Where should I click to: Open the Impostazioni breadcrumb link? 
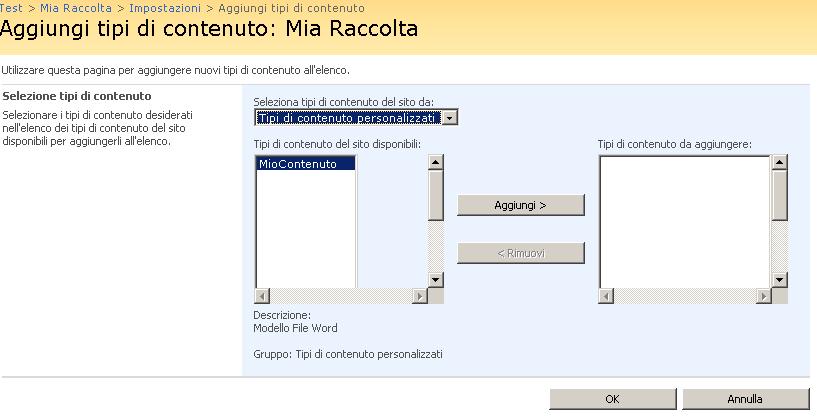pos(165,8)
